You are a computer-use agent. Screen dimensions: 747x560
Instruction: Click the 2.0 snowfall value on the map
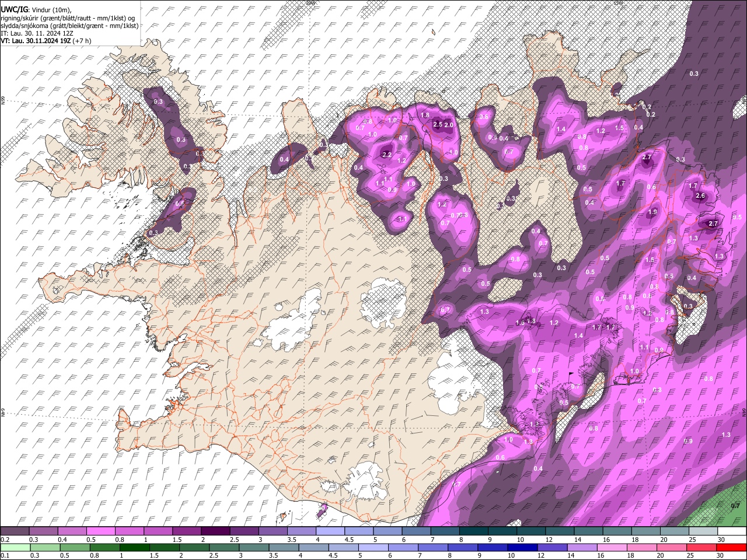coord(449,125)
